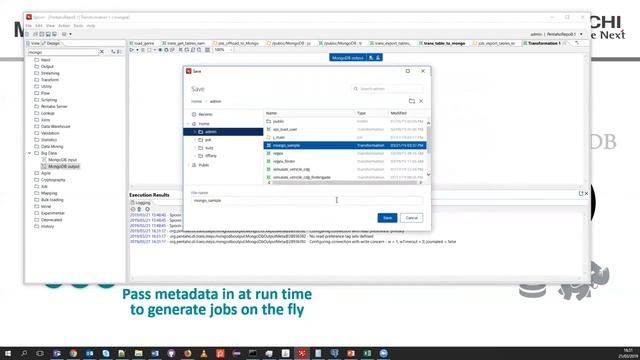The width and height of the screenshot is (640, 360).
Task: Open the perspective dropdown arrow in toolbar
Action: click(70, 34)
